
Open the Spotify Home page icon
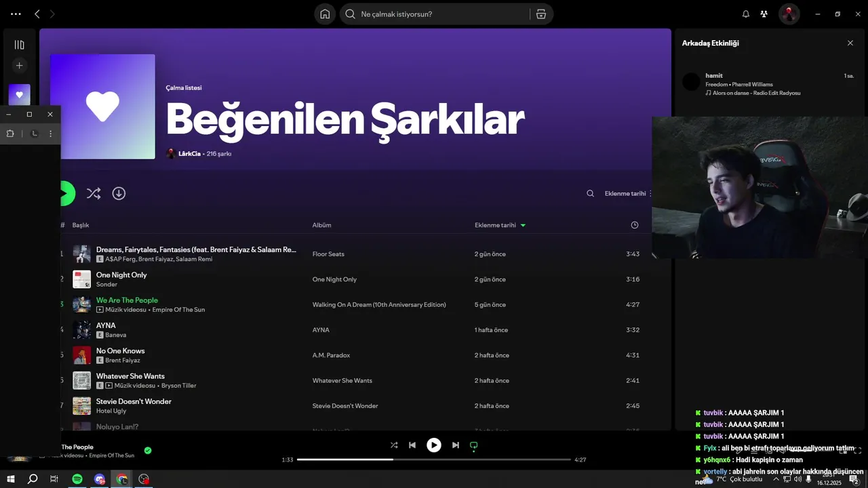tap(325, 14)
